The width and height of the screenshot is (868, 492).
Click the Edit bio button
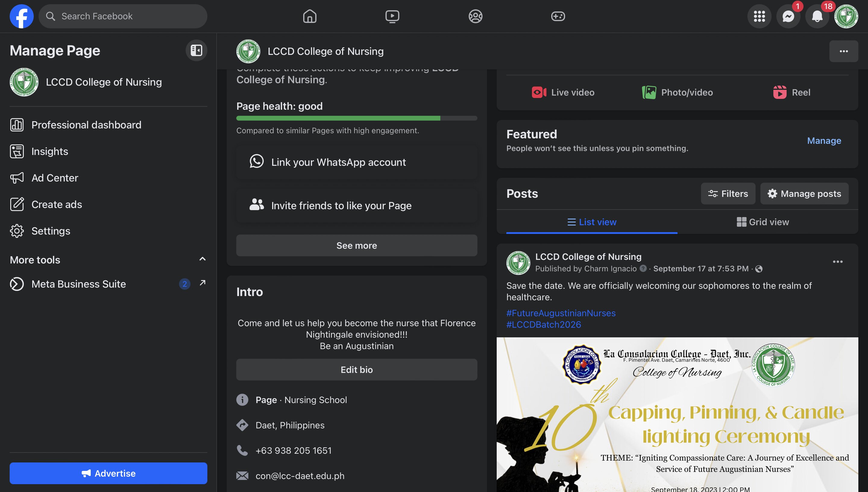[356, 370]
